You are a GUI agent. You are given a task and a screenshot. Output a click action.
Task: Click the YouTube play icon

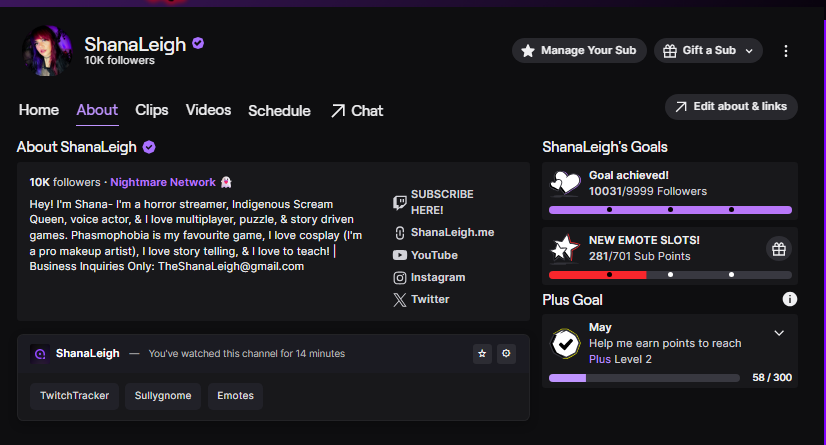point(399,255)
